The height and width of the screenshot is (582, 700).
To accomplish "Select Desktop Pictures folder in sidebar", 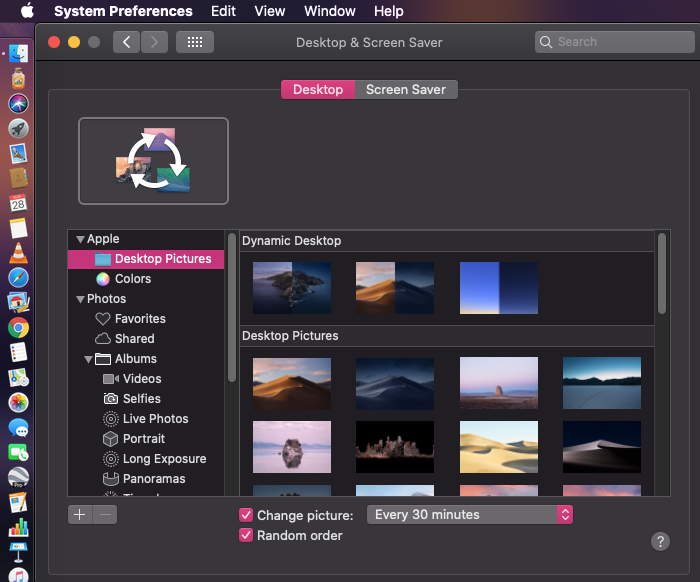I will [146, 259].
